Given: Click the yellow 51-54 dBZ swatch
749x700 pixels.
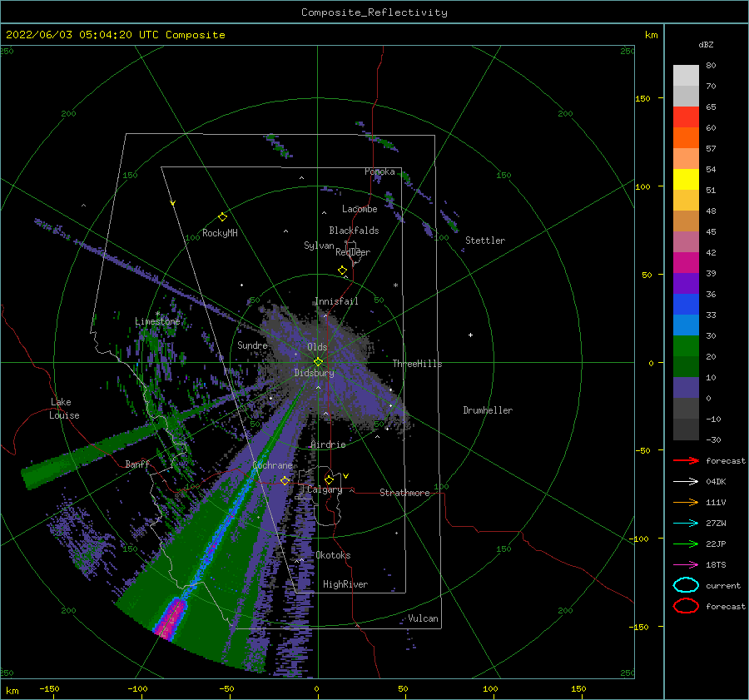Looking at the screenshot, I should pyautogui.click(x=686, y=180).
